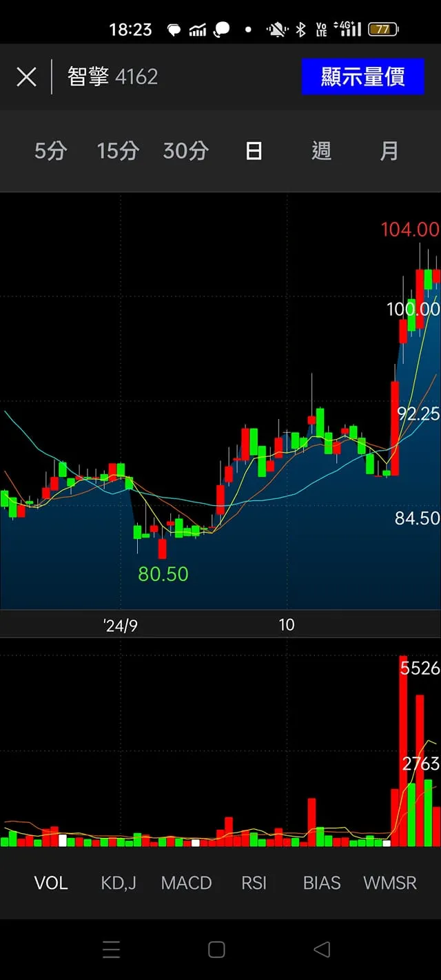Viewport: 441px width, 980px height.
Task: Select the RSI indicator tab
Action: click(254, 883)
